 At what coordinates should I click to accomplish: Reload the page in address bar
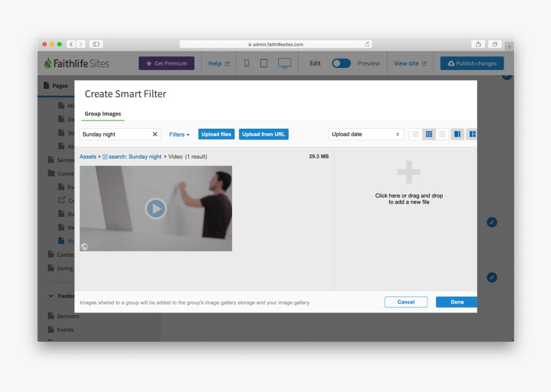[x=367, y=44]
